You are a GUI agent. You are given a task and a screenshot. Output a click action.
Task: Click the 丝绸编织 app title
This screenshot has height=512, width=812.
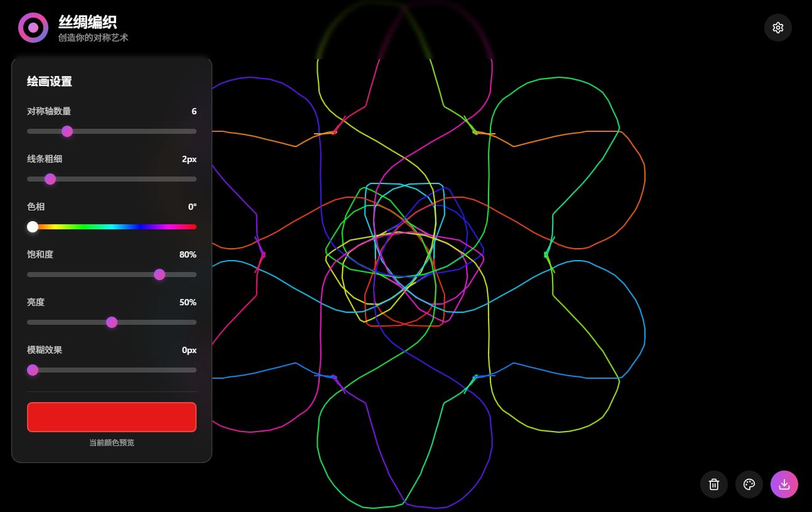pyautogui.click(x=87, y=22)
